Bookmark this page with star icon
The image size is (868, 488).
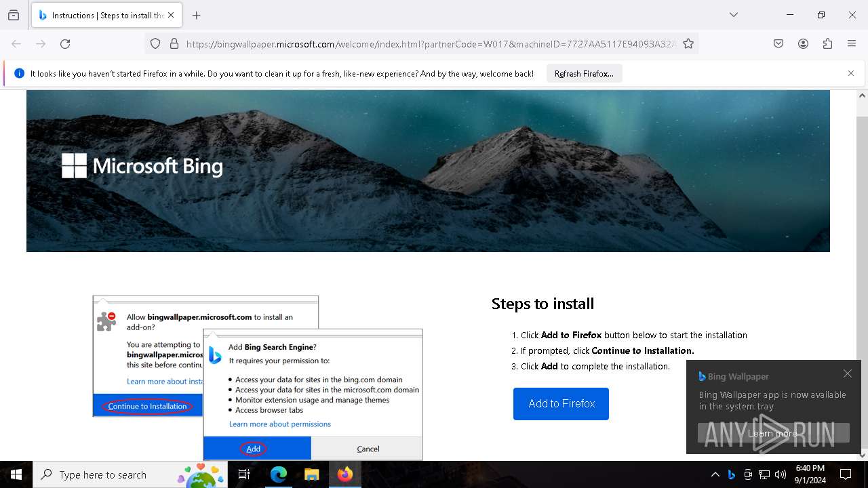coord(688,43)
